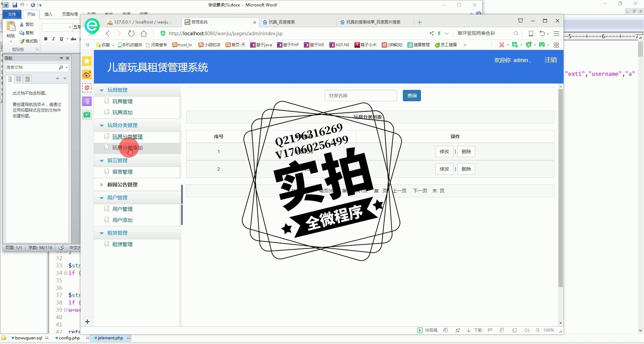
Task: Open the green video sidebar icon
Action: (x=87, y=115)
